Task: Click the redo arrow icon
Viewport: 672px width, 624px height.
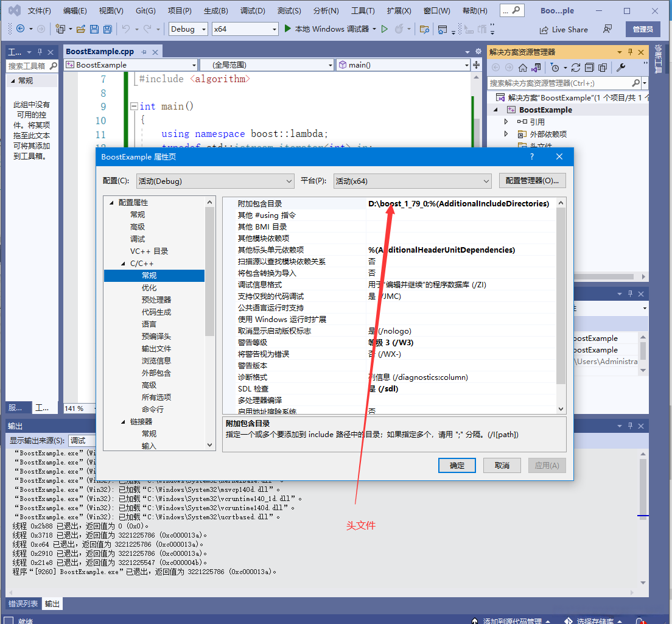Action: point(147,29)
